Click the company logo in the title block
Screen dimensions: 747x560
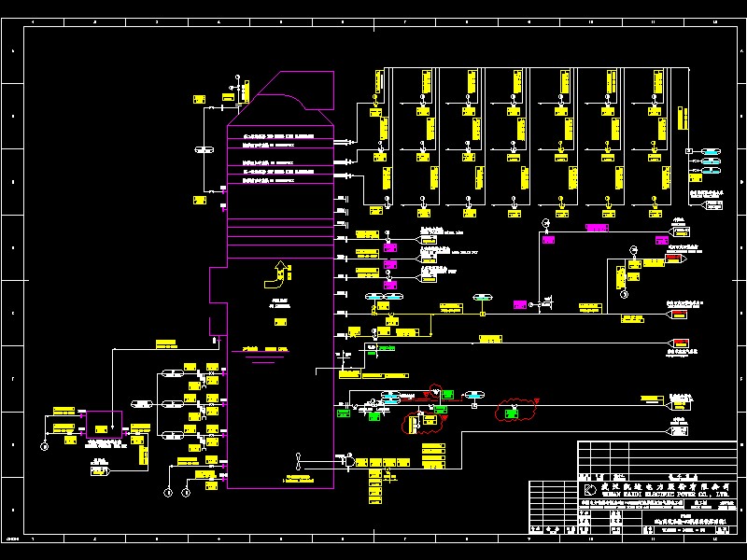click(x=591, y=490)
